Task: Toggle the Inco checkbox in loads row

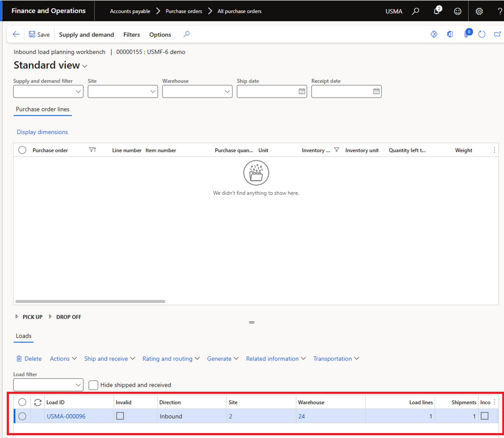Action: (x=485, y=416)
